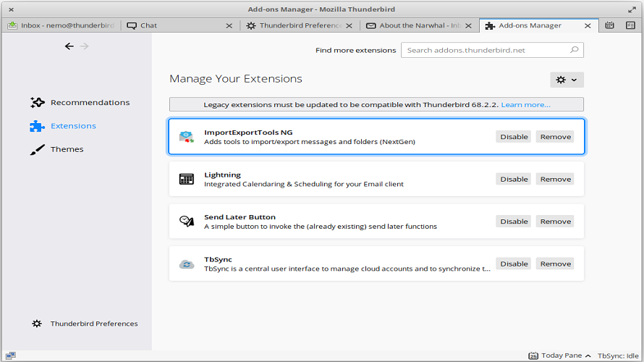Screen dimensions: 644x362
Task: Follow the Learn more link
Action: tap(525, 104)
